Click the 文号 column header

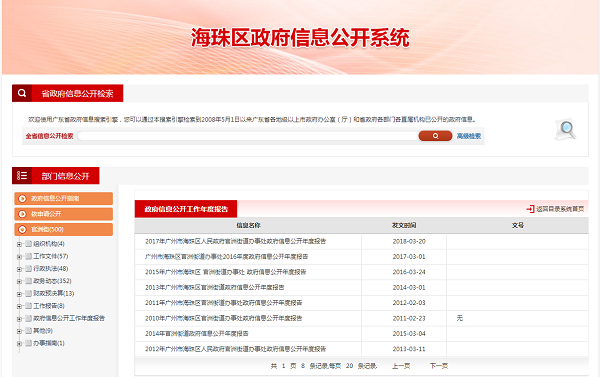(x=518, y=225)
